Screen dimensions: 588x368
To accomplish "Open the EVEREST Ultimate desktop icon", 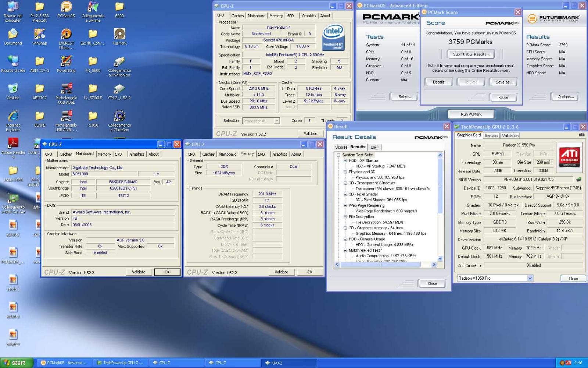I will click(66, 39).
